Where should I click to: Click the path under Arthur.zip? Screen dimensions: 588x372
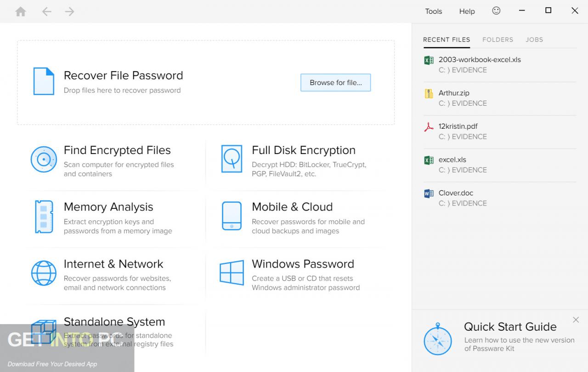click(x=463, y=103)
